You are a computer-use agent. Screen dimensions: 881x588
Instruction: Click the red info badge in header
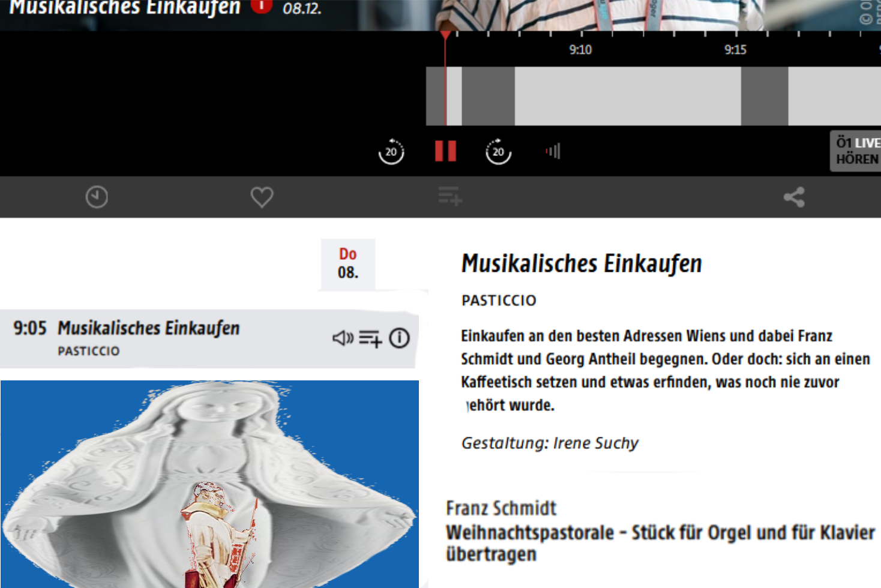pos(261,5)
